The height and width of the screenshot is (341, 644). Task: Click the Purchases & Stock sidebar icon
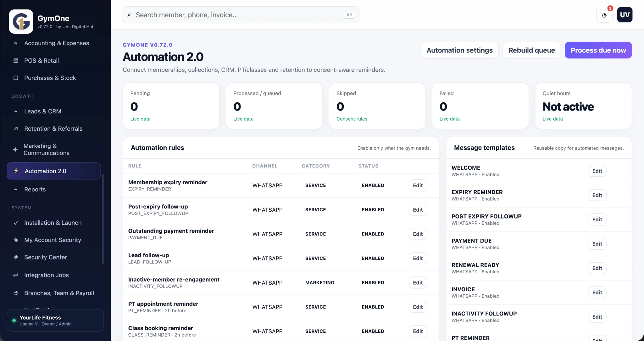[x=16, y=78]
